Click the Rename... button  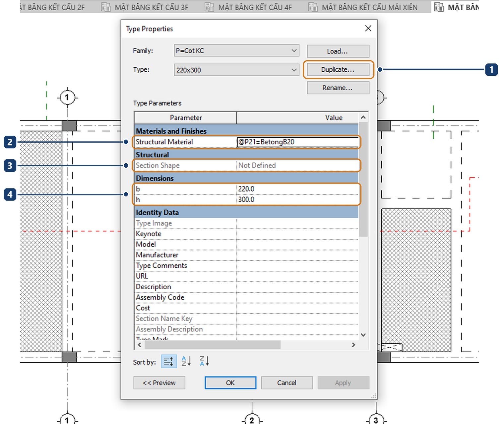[338, 88]
